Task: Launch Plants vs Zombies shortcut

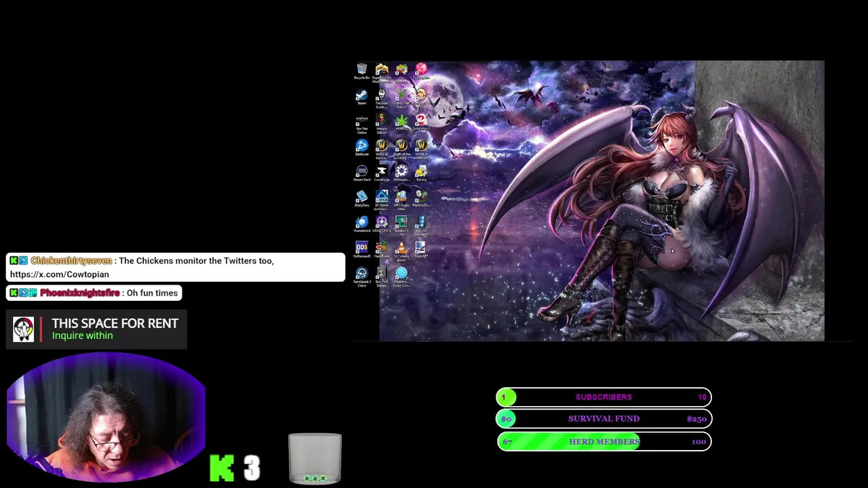Action: point(421,199)
